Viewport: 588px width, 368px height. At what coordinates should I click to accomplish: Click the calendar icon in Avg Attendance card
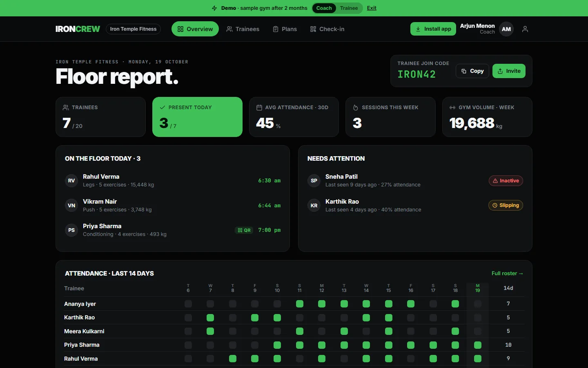point(259,108)
